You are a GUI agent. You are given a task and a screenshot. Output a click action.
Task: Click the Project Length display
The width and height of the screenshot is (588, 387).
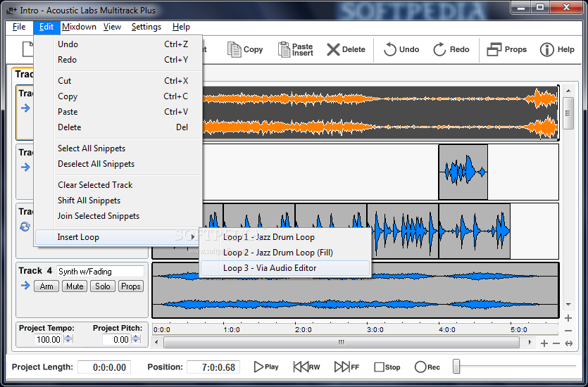pos(104,367)
